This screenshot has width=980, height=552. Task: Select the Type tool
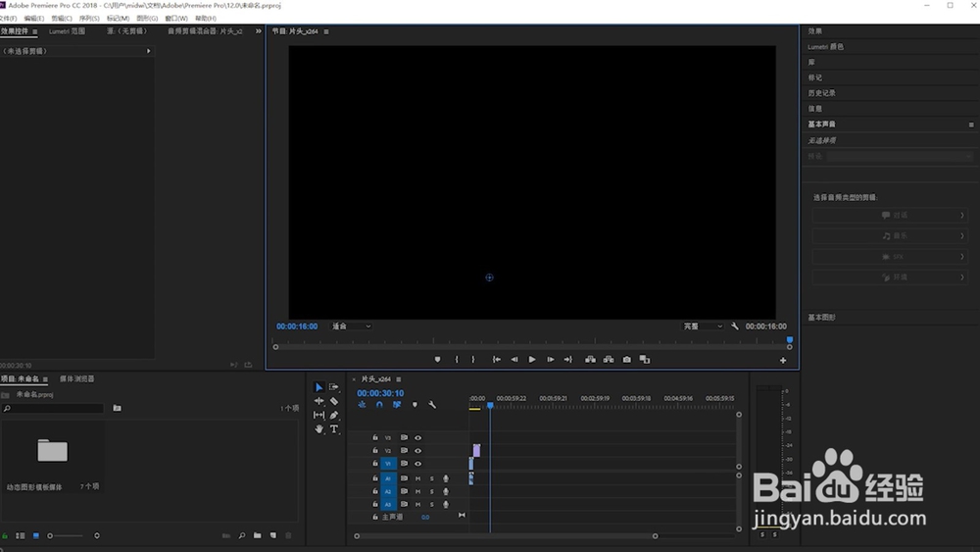334,428
